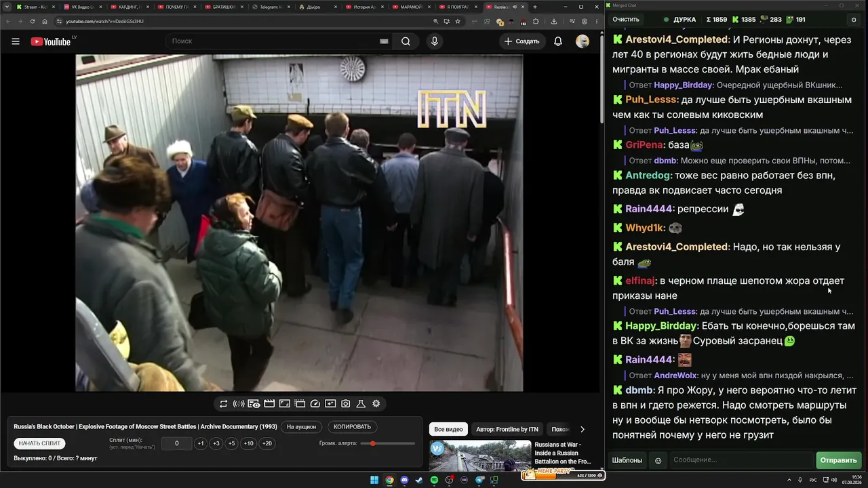This screenshot has width=868, height=488.
Task: Open the on-screen keyboard in the search box
Action: tap(384, 41)
